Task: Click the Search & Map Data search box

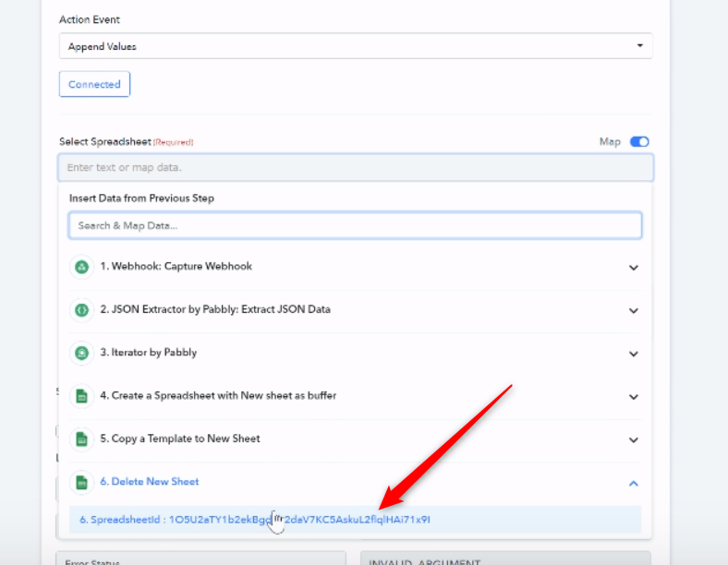Action: point(355,225)
